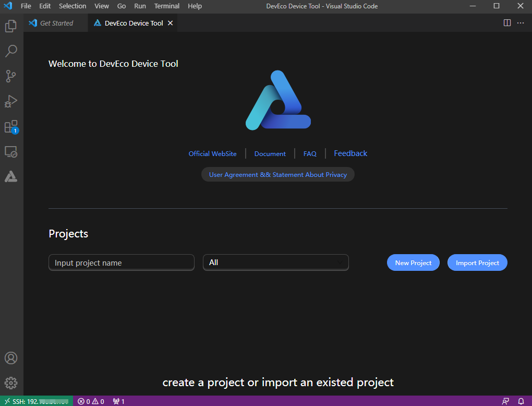Click the split editor right icon
This screenshot has height=406, width=532.
[x=507, y=23]
